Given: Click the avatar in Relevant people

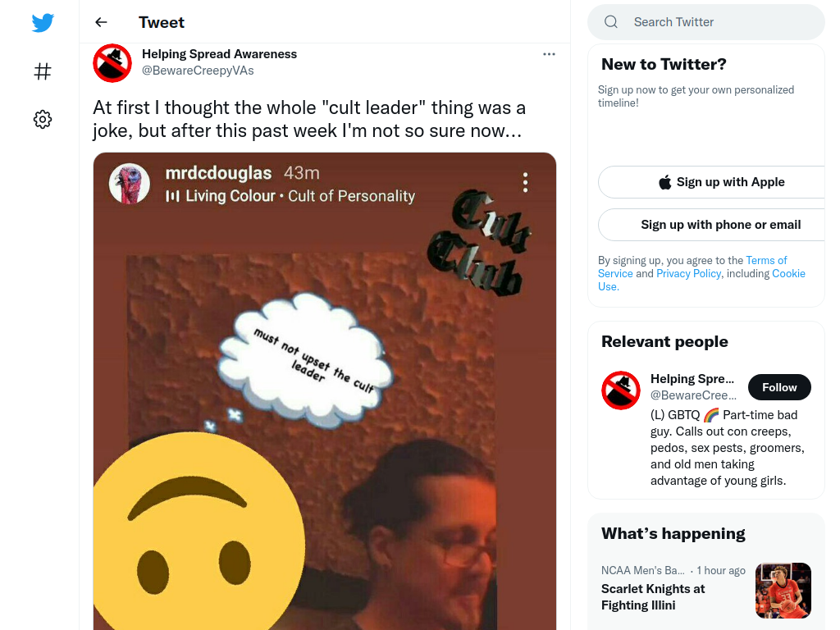Looking at the screenshot, I should coord(620,390).
